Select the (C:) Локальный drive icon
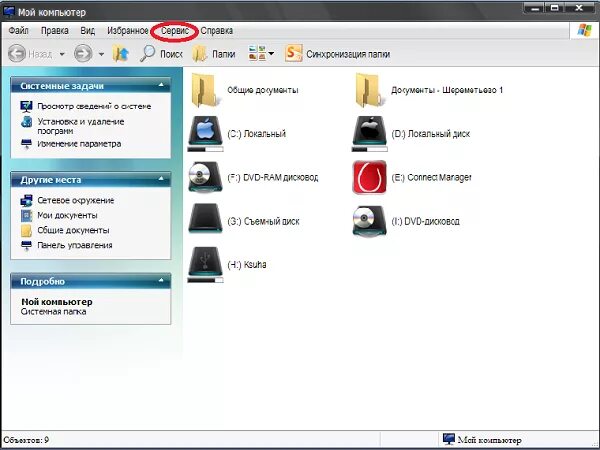 click(205, 130)
